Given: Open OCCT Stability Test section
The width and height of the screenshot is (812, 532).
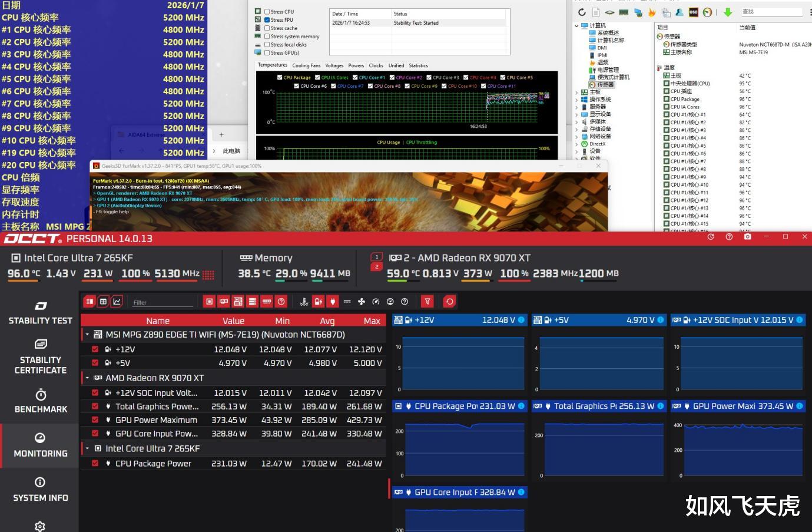Looking at the screenshot, I should coord(40,313).
